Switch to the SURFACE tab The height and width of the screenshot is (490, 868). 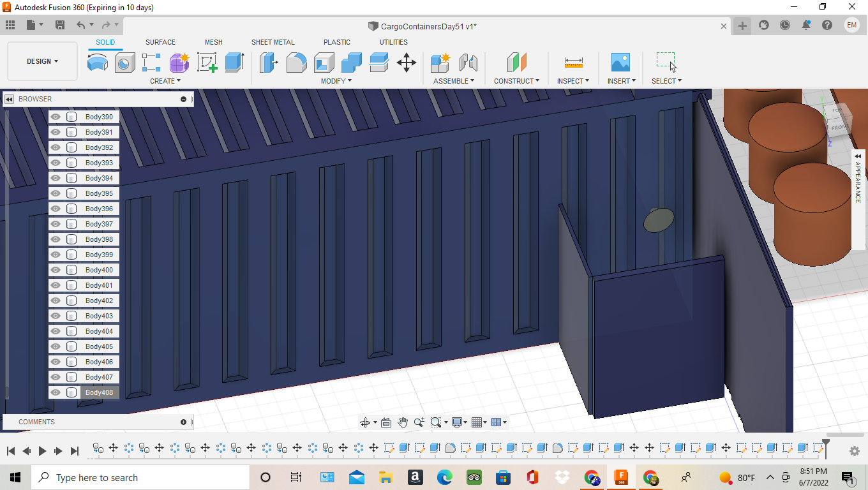[x=160, y=42]
